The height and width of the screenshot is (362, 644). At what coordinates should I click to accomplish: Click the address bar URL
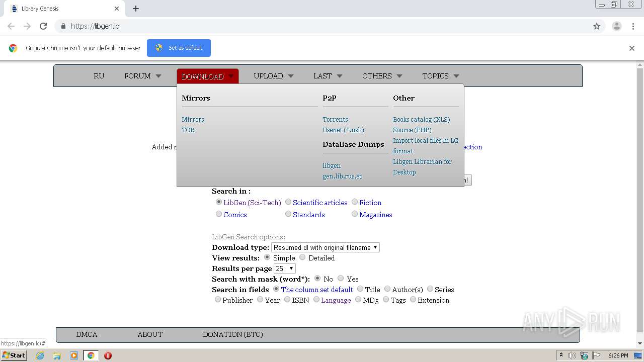95,26
